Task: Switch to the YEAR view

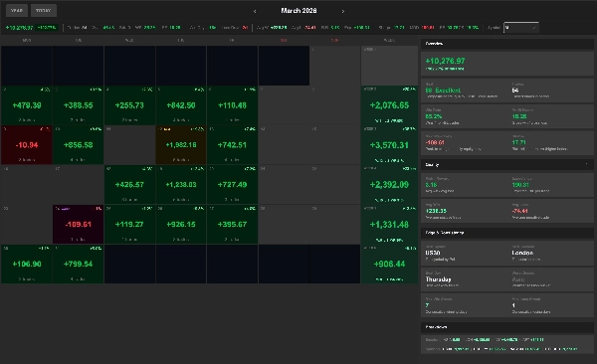Action: click(17, 11)
